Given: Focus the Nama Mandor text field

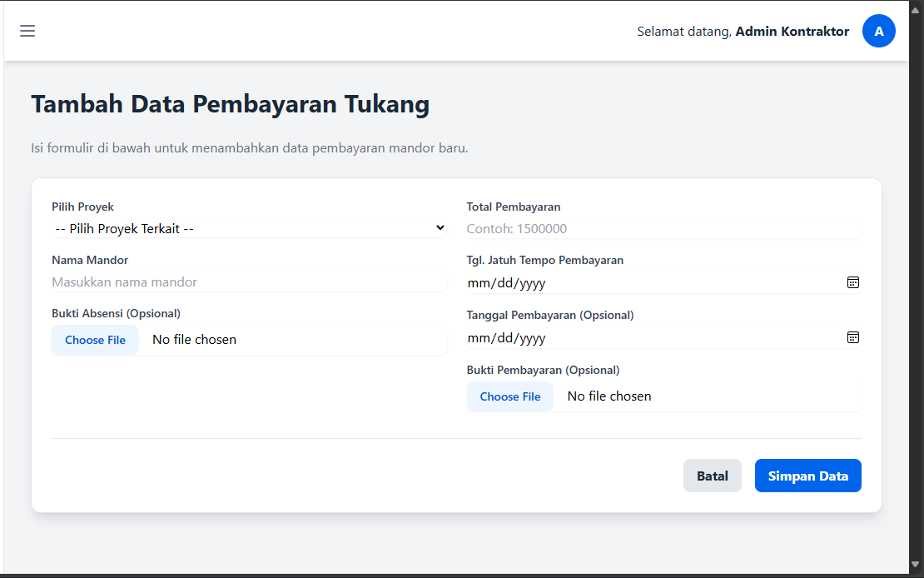Looking at the screenshot, I should click(249, 282).
